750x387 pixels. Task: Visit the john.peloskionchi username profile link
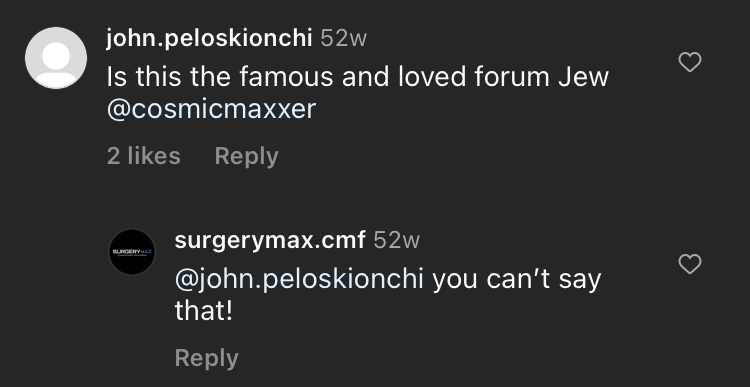209,38
